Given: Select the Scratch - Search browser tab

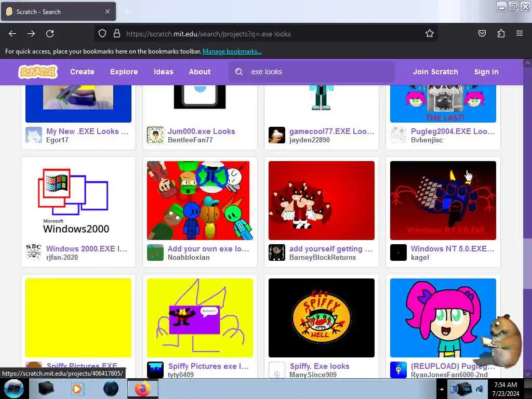Looking at the screenshot, I should coord(58,11).
